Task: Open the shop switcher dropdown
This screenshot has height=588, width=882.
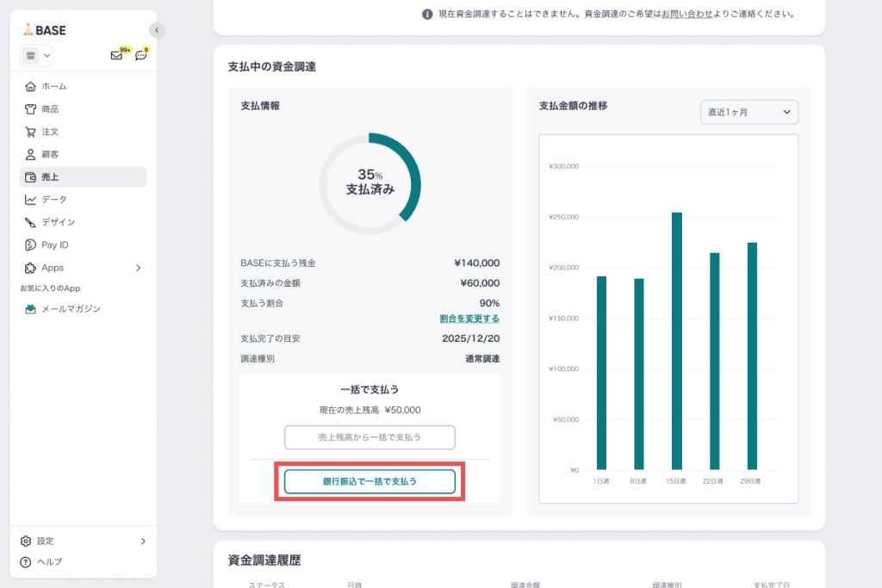Action: click(x=36, y=56)
